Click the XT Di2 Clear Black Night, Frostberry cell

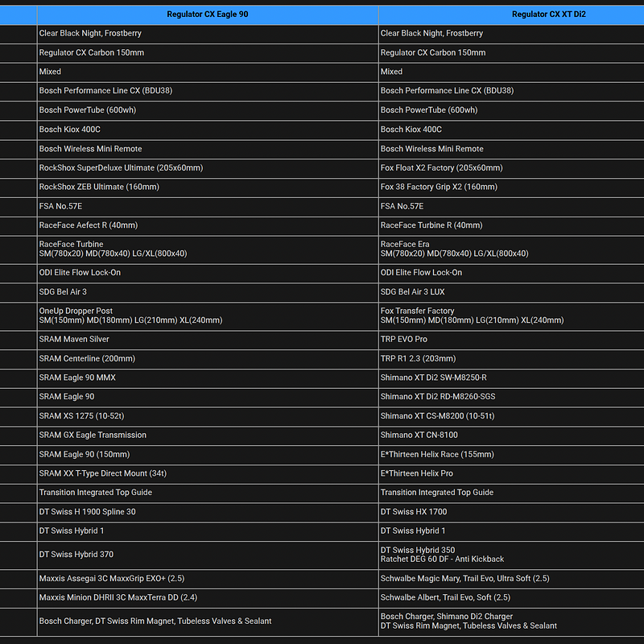[511, 34]
